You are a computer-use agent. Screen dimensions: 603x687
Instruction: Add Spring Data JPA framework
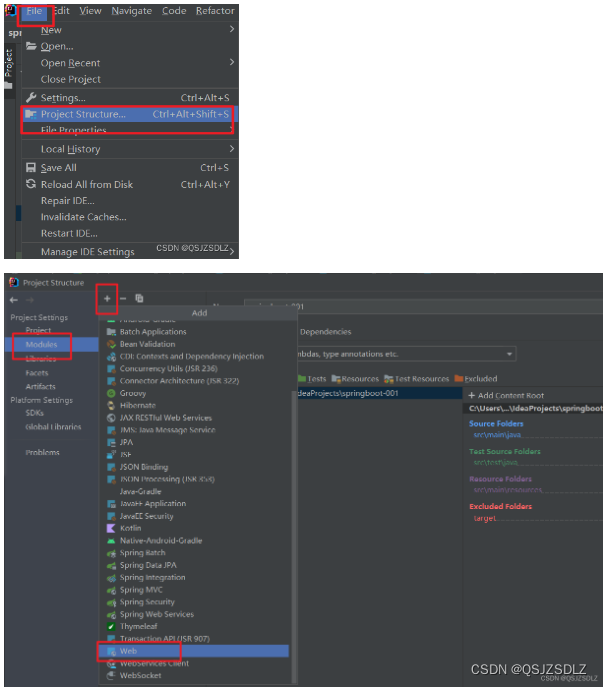(x=148, y=565)
